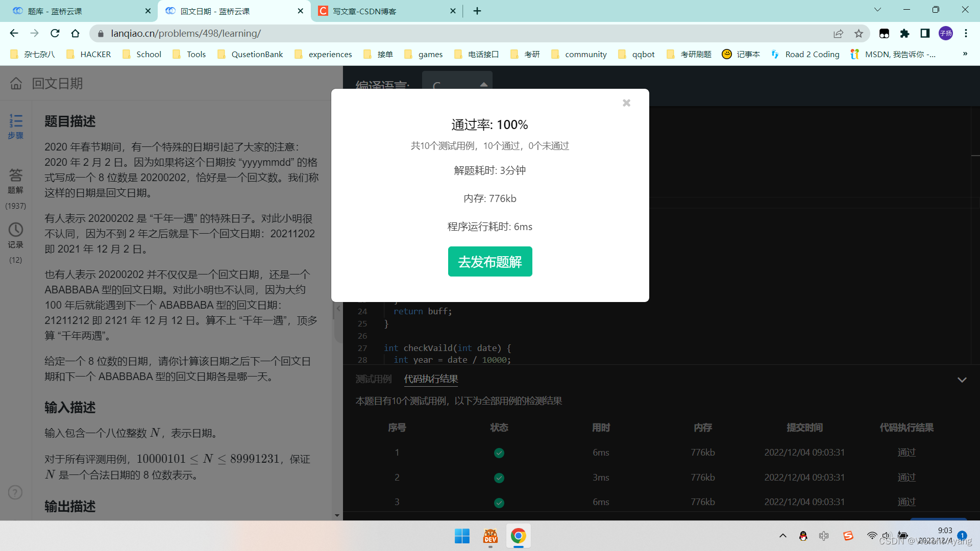The width and height of the screenshot is (980, 551).
Task: Open the Road 2 Coding bookmark
Action: (x=805, y=54)
